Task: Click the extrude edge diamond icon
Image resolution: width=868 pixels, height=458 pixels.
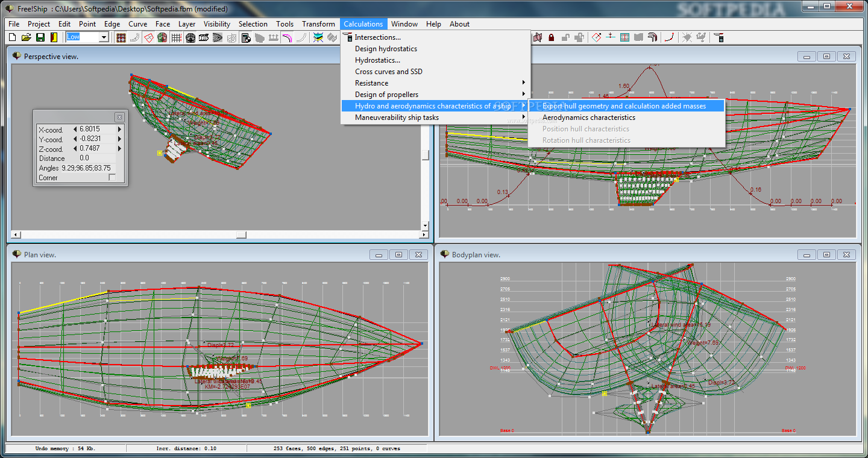Action: [x=596, y=37]
